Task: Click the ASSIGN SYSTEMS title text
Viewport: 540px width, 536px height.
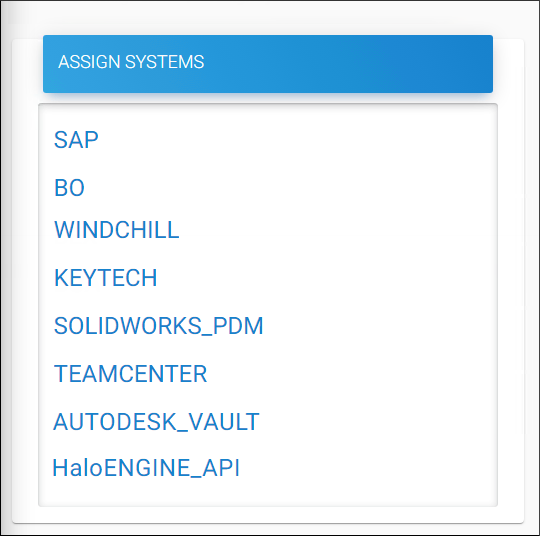Action: (x=131, y=62)
